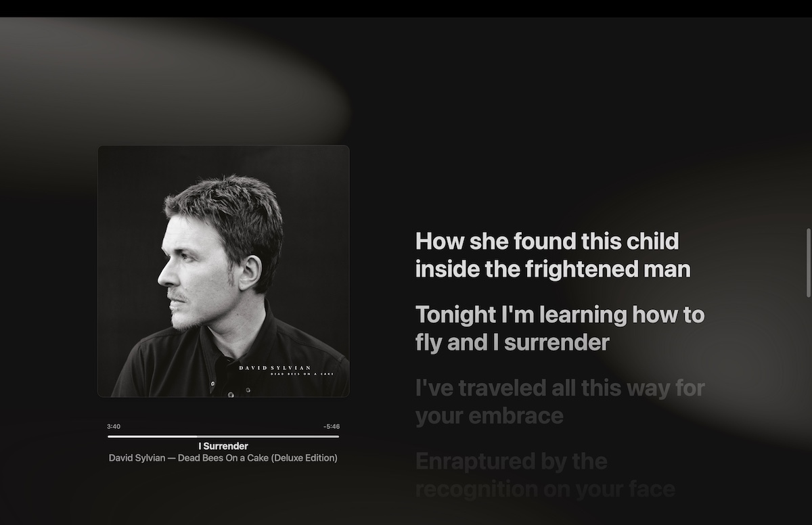Toggle the -5:46 remaining time display
Screen dimensions: 812x525
click(x=332, y=426)
